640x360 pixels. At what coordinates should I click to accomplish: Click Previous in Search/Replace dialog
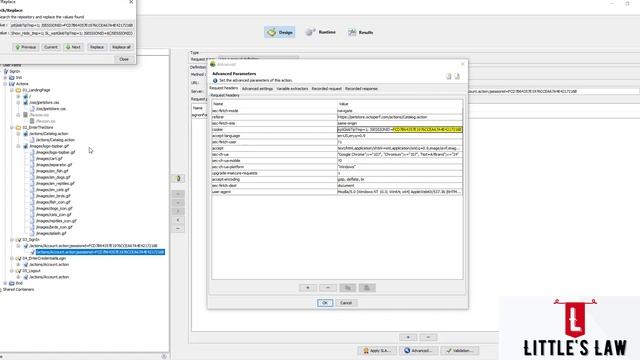26,47
